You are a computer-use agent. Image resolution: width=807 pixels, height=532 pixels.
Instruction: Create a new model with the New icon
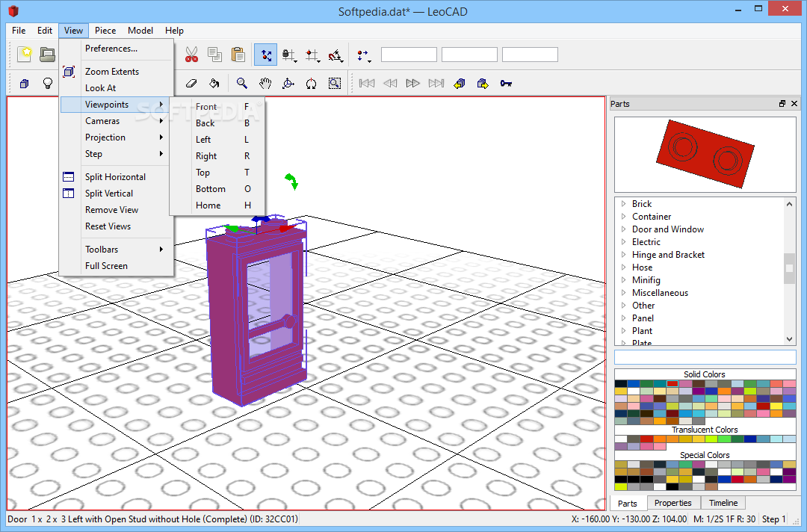pos(24,55)
